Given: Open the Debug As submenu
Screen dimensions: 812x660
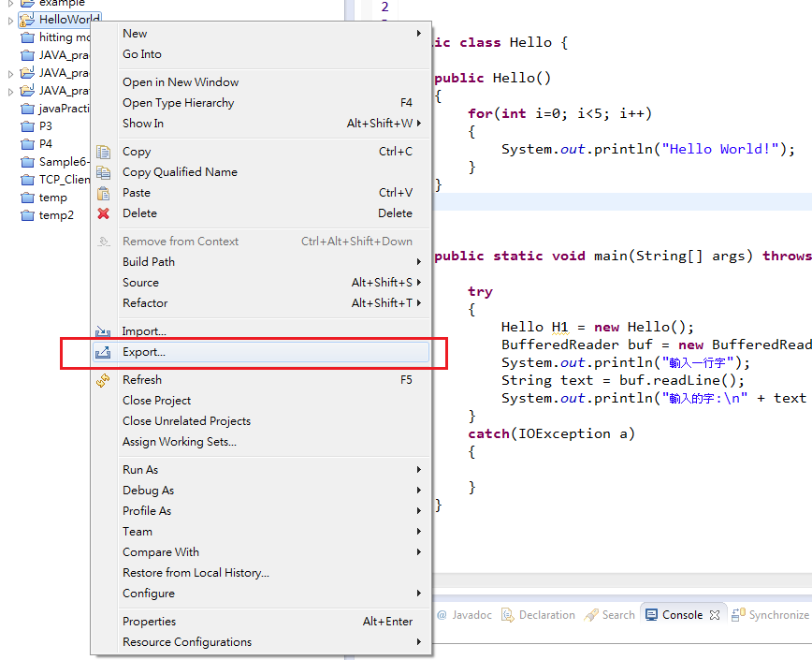Looking at the screenshot, I should (274, 491).
